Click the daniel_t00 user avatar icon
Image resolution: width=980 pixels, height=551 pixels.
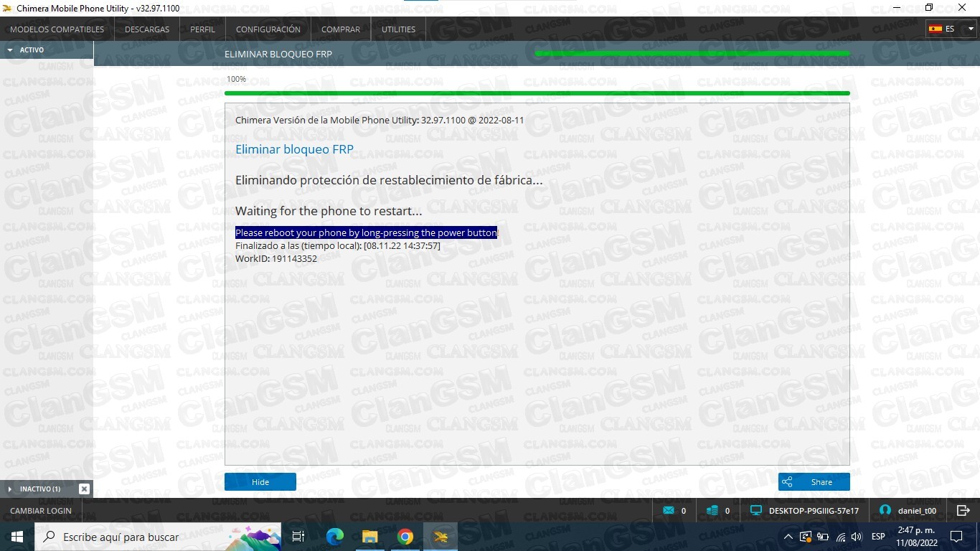coord(885,511)
